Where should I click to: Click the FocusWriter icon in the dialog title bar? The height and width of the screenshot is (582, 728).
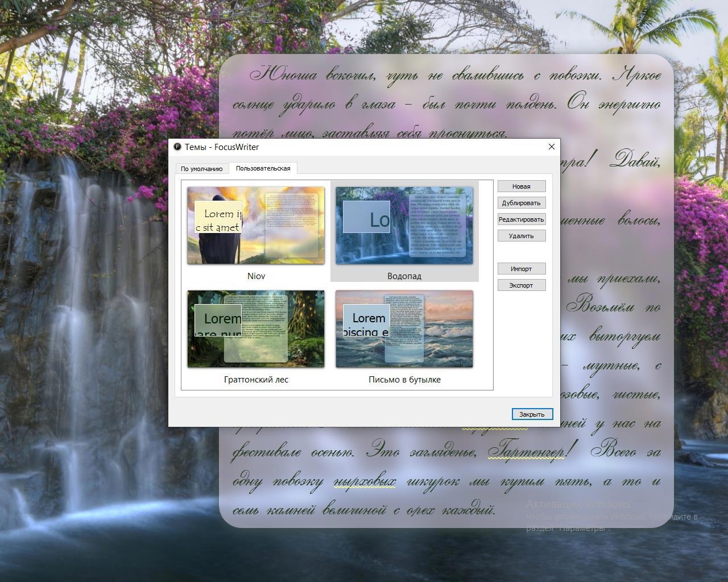tap(177, 147)
